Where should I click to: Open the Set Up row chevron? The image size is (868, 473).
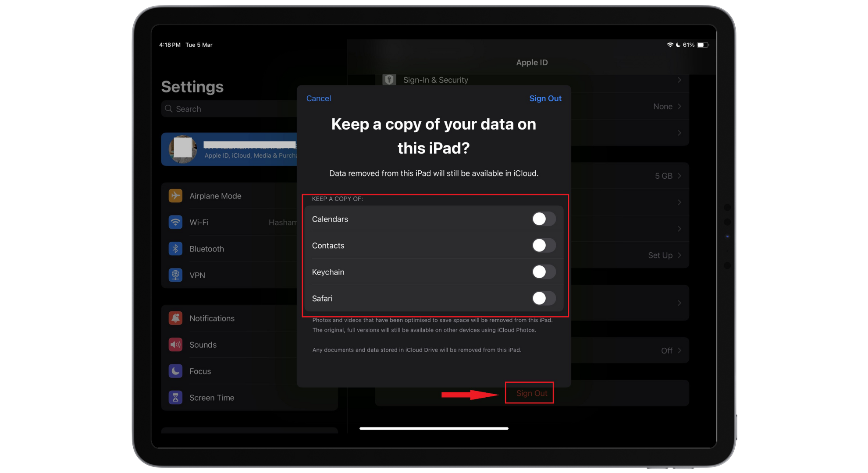point(679,255)
